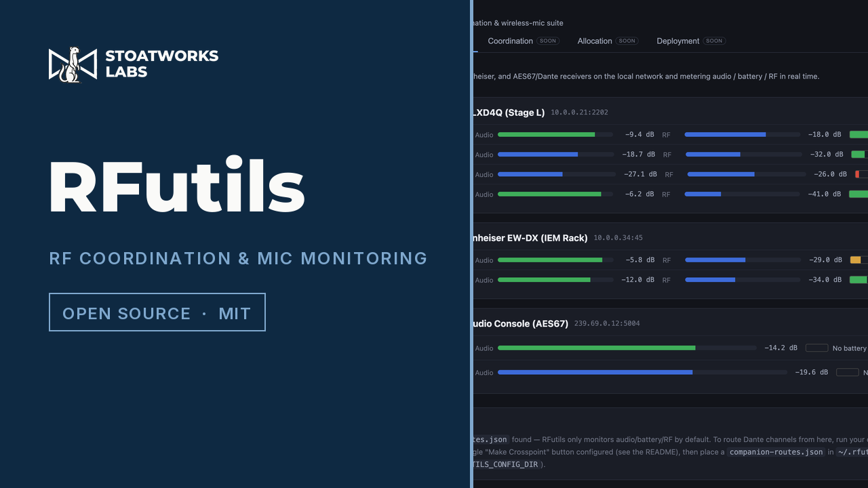Click the −14.2 dB value
Image resolution: width=868 pixels, height=488 pixels.
pos(781,348)
